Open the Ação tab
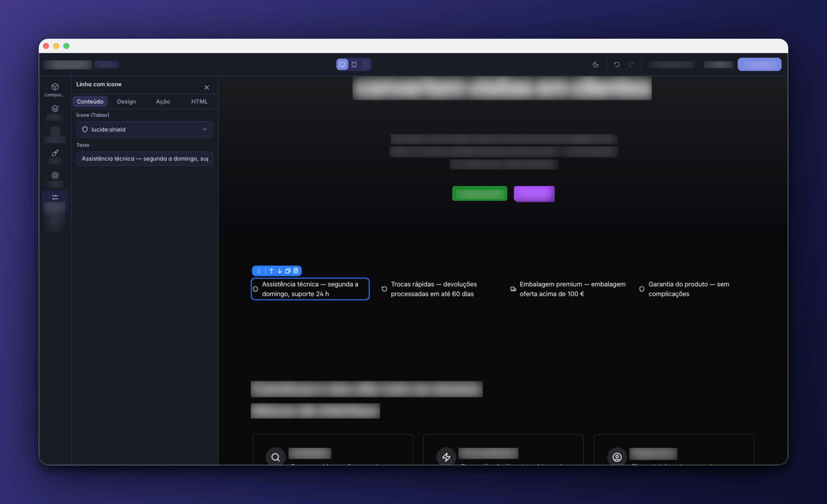This screenshot has height=504, width=827. (x=163, y=101)
